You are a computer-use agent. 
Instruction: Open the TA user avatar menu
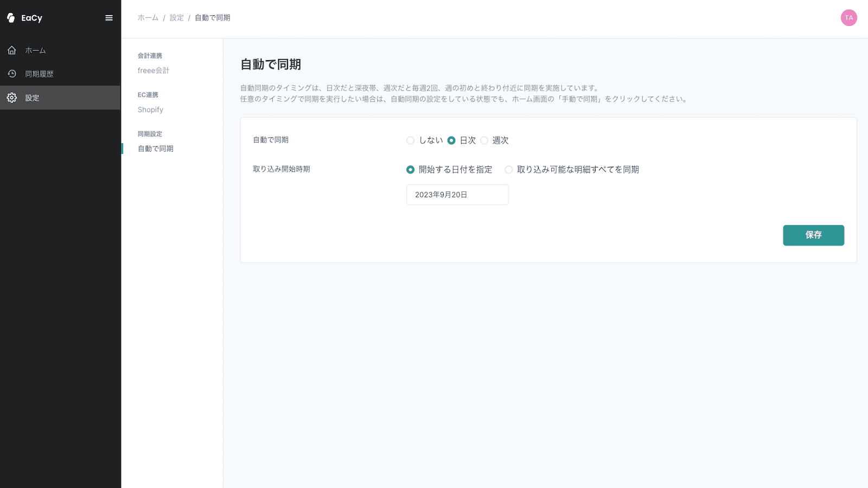click(848, 18)
